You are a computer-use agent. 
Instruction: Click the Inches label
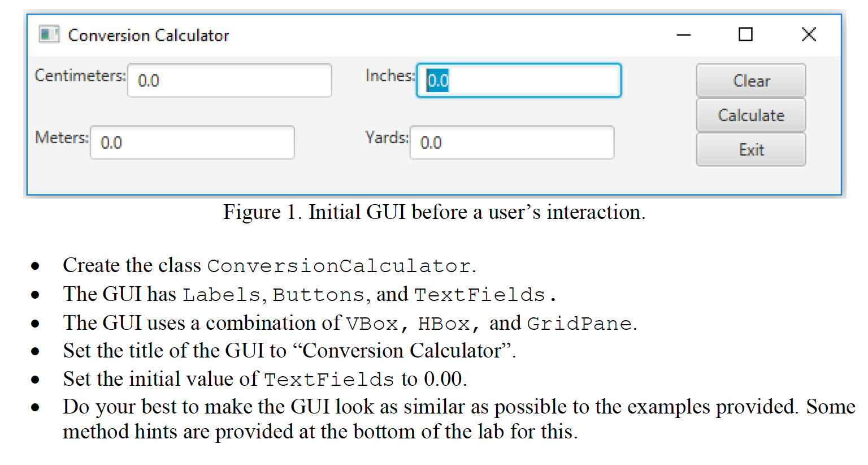pos(390,76)
